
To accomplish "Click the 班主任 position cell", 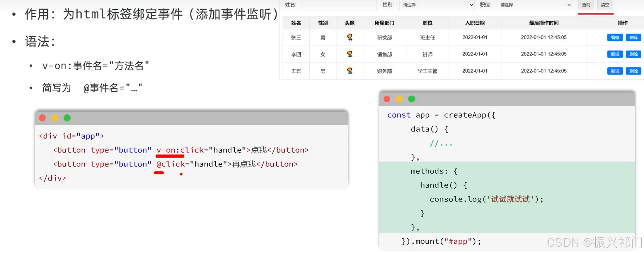I will pos(427,37).
